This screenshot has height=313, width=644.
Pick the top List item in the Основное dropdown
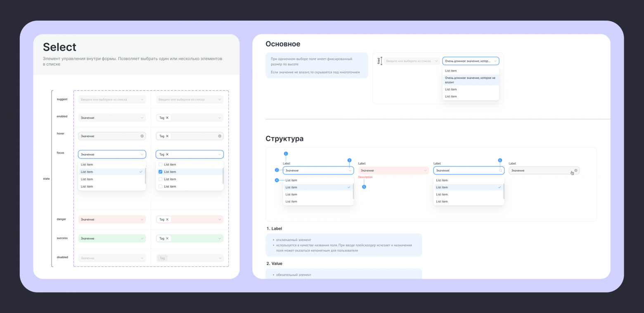pos(471,71)
